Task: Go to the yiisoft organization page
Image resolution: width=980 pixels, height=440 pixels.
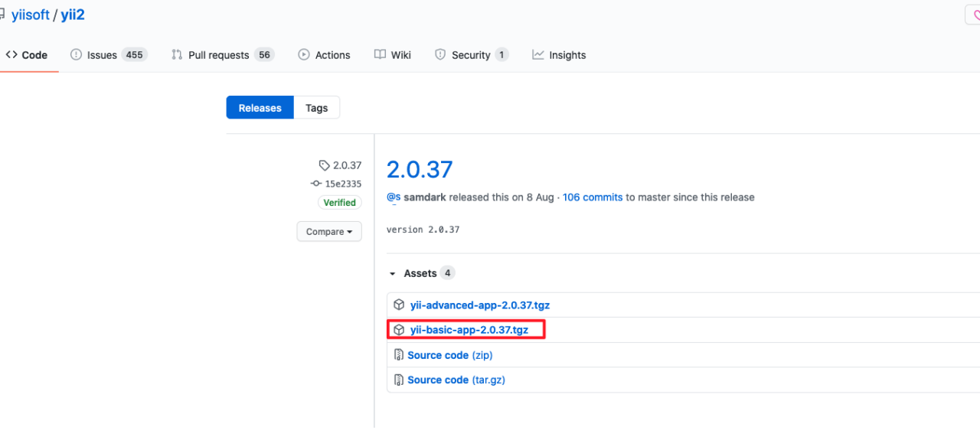Action: [31, 15]
